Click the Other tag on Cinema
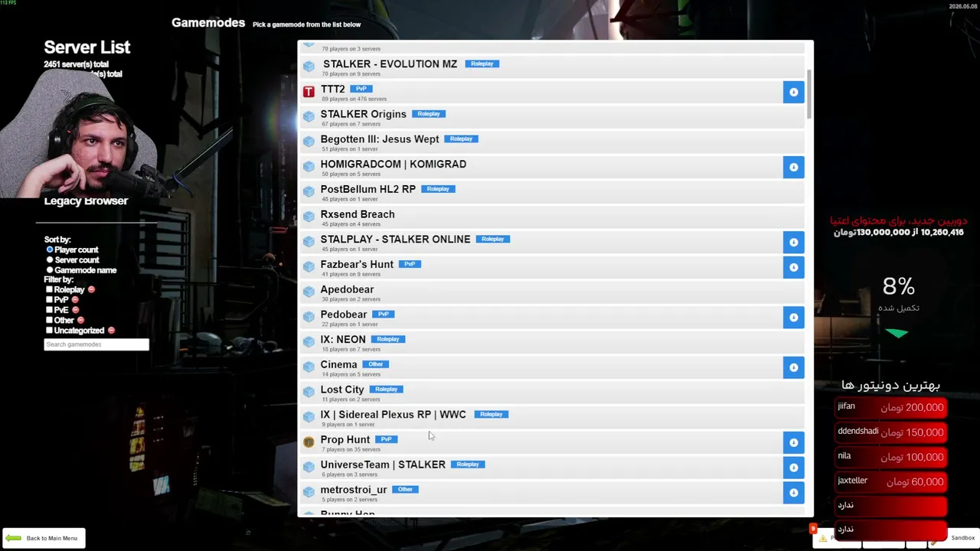The height and width of the screenshot is (551, 980). pyautogui.click(x=375, y=364)
